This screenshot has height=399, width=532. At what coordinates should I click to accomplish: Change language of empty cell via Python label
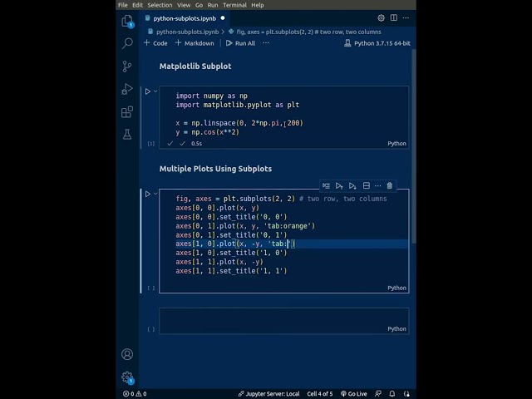tap(397, 329)
